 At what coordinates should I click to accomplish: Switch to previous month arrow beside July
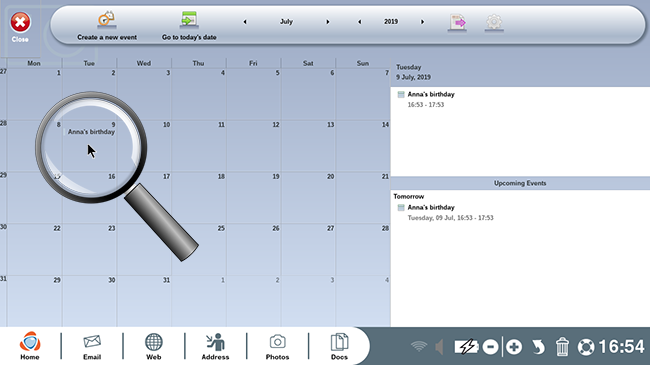(x=245, y=22)
